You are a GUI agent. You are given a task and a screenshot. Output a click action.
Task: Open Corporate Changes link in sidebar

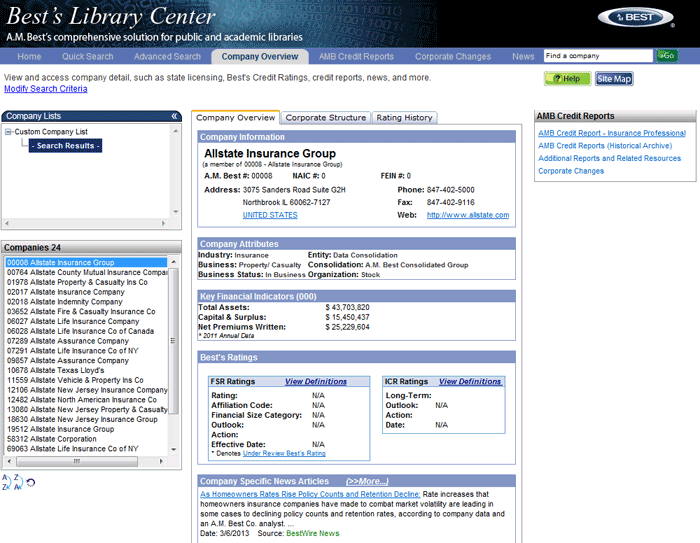click(x=571, y=171)
